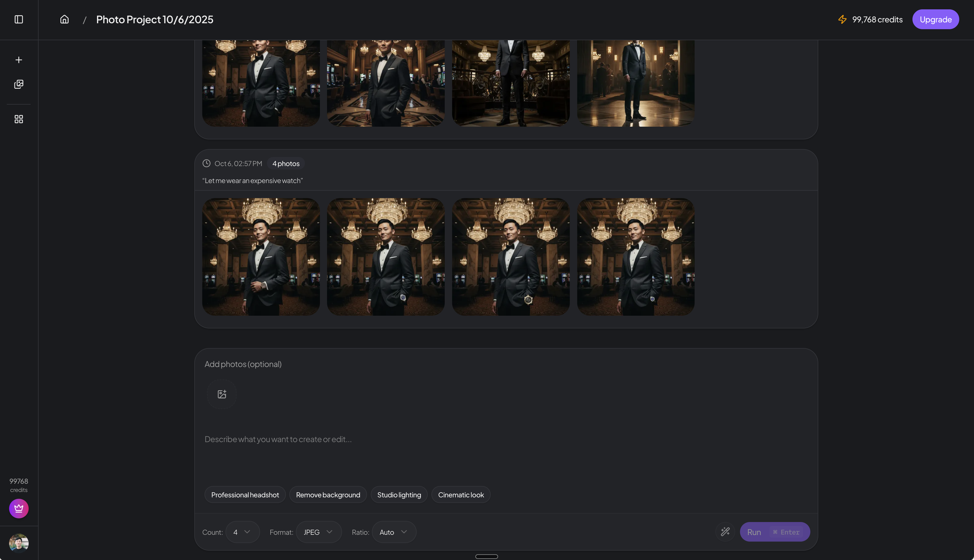
Task: Open the Ratio dropdown set to Auto
Action: 393,532
